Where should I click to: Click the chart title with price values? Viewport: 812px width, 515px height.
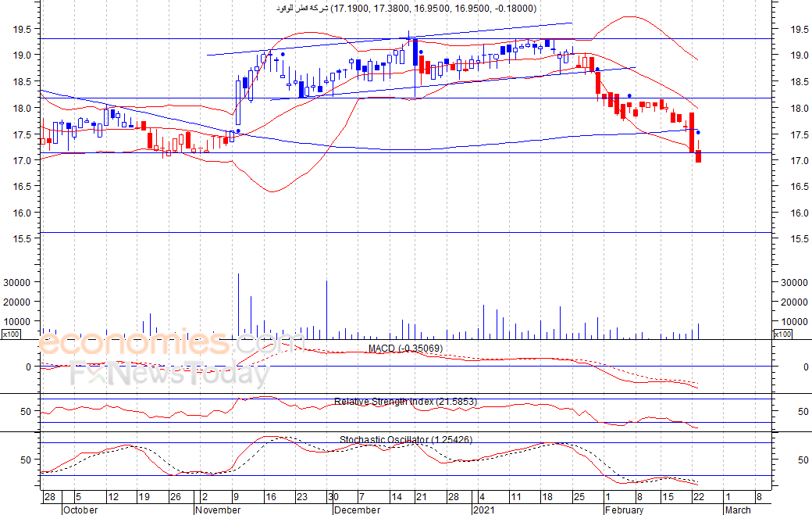(x=406, y=9)
